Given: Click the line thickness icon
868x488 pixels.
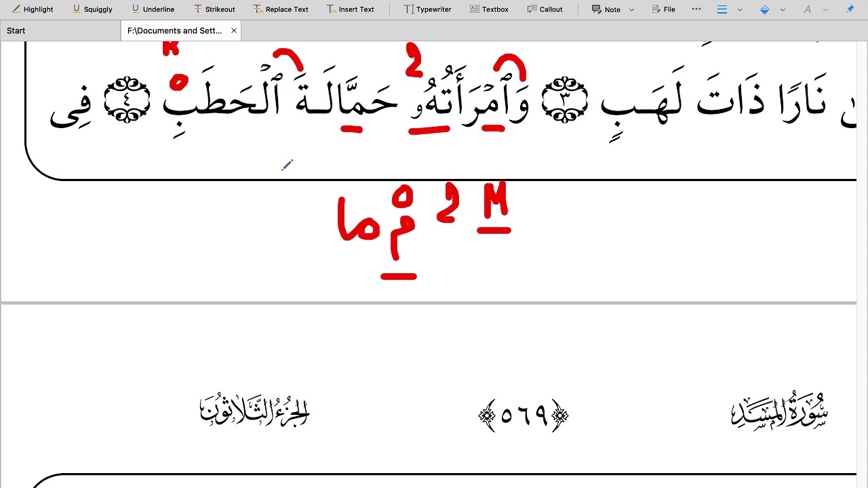Looking at the screenshot, I should point(722,9).
